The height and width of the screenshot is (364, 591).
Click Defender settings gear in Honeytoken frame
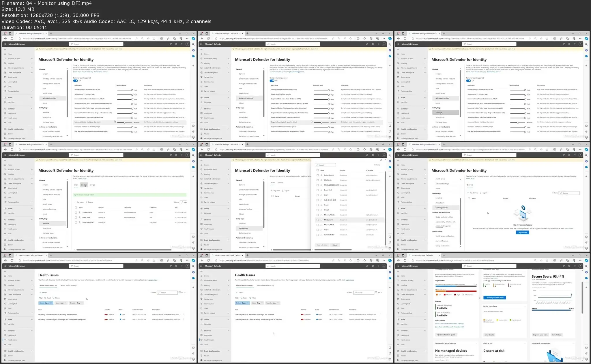(x=373, y=155)
